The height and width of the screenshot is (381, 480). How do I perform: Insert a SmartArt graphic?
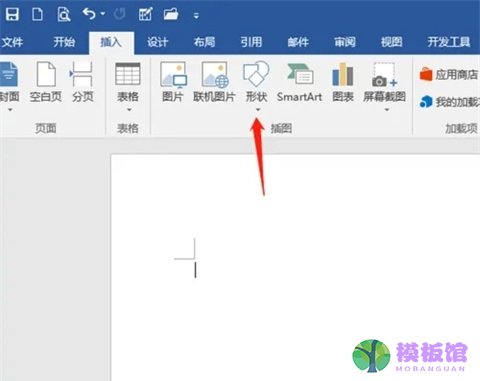299,82
